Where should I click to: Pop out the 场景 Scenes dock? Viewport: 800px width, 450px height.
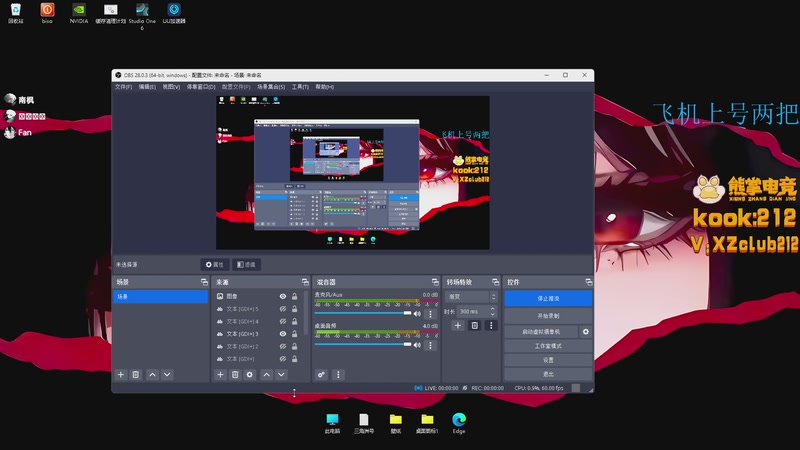point(205,282)
